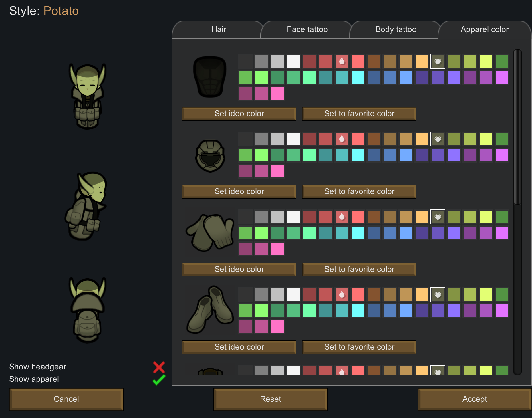532x418 pixels.
Task: Pick violet swatch for boots
Action: click(454, 311)
